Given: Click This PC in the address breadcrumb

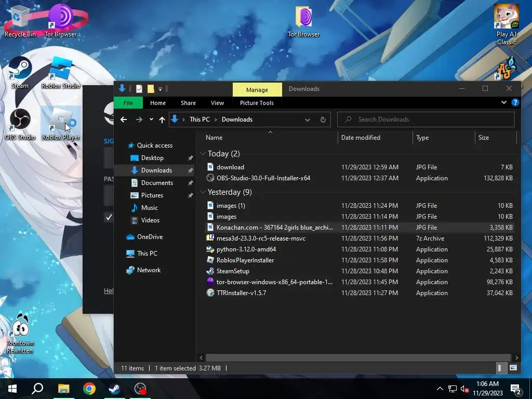Looking at the screenshot, I should 199,119.
